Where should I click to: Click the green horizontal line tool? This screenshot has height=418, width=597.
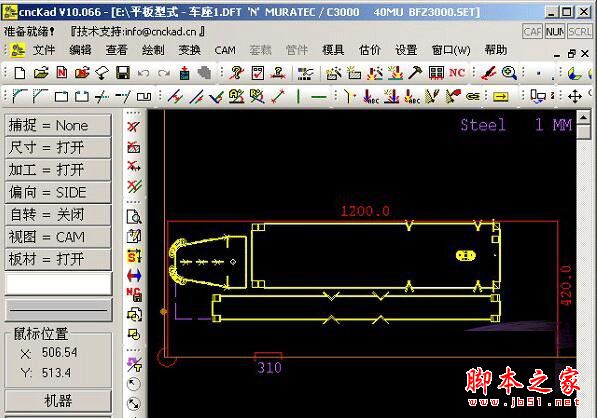click(x=319, y=97)
